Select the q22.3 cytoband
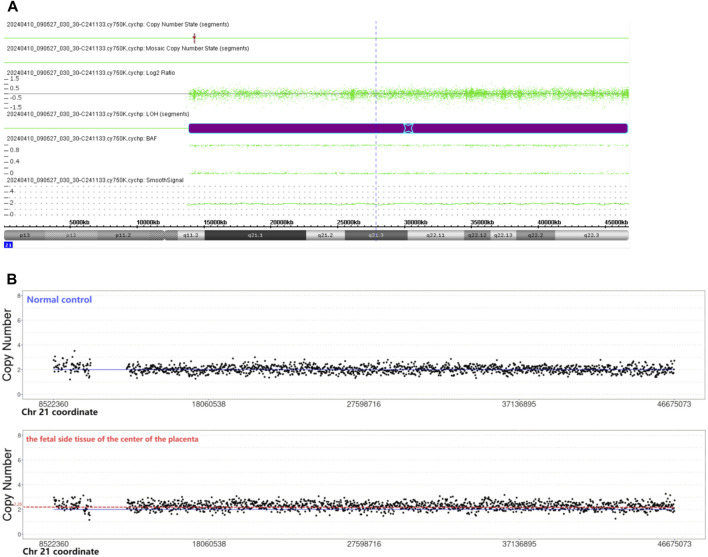This screenshot has height=557, width=708. point(592,235)
